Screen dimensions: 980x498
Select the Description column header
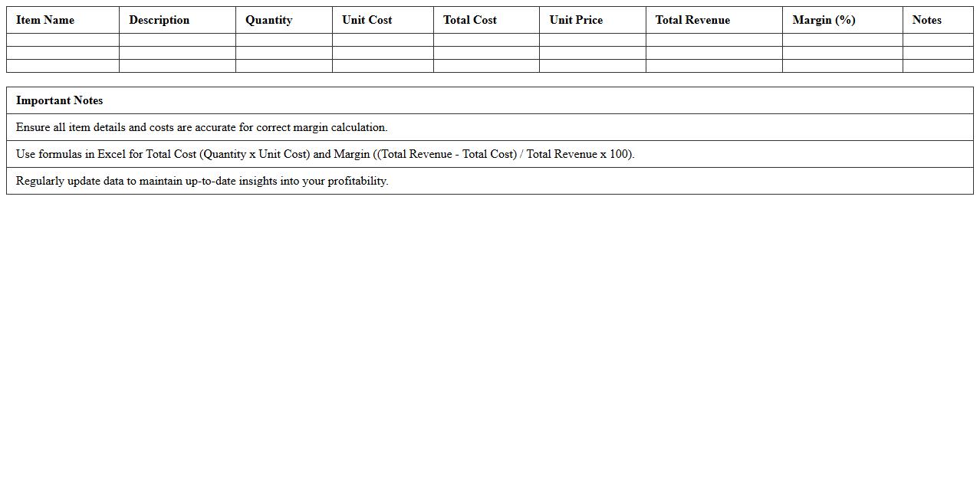(159, 20)
